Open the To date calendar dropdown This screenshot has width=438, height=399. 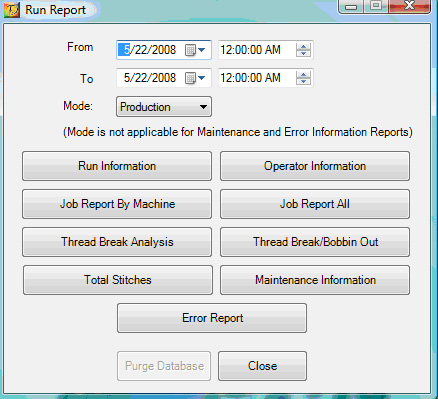(x=196, y=78)
